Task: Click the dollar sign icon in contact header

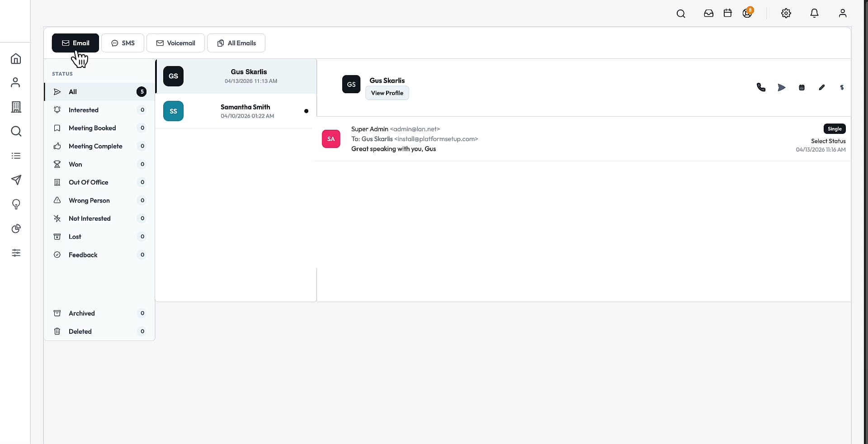Action: [842, 87]
